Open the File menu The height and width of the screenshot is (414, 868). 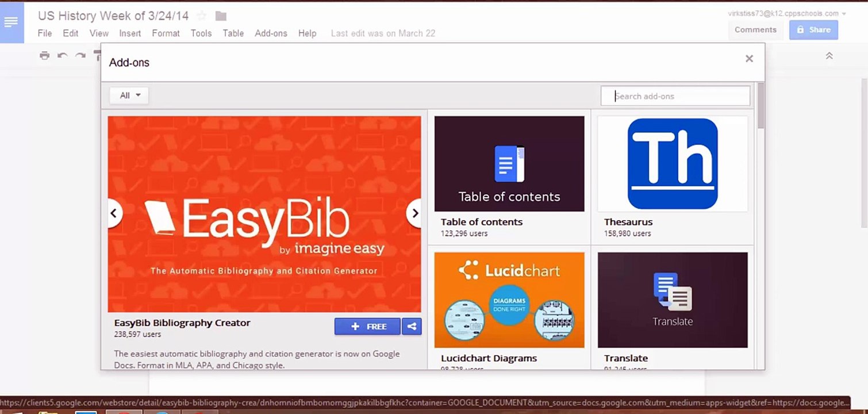coord(45,33)
